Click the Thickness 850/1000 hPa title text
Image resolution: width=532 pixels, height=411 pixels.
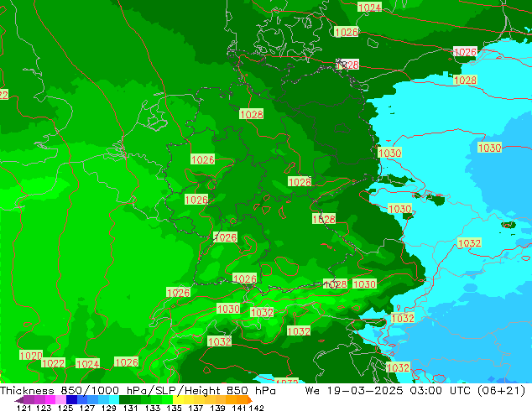pyautogui.click(x=74, y=391)
